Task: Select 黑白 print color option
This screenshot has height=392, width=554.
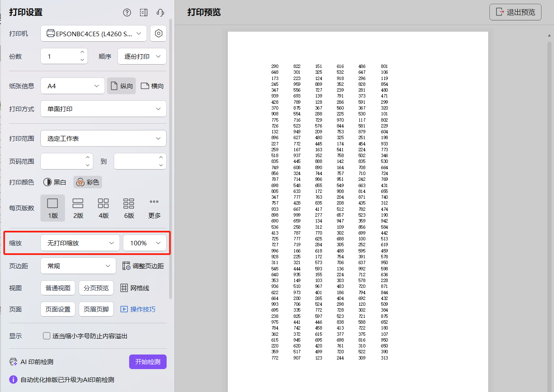Action: coord(55,182)
